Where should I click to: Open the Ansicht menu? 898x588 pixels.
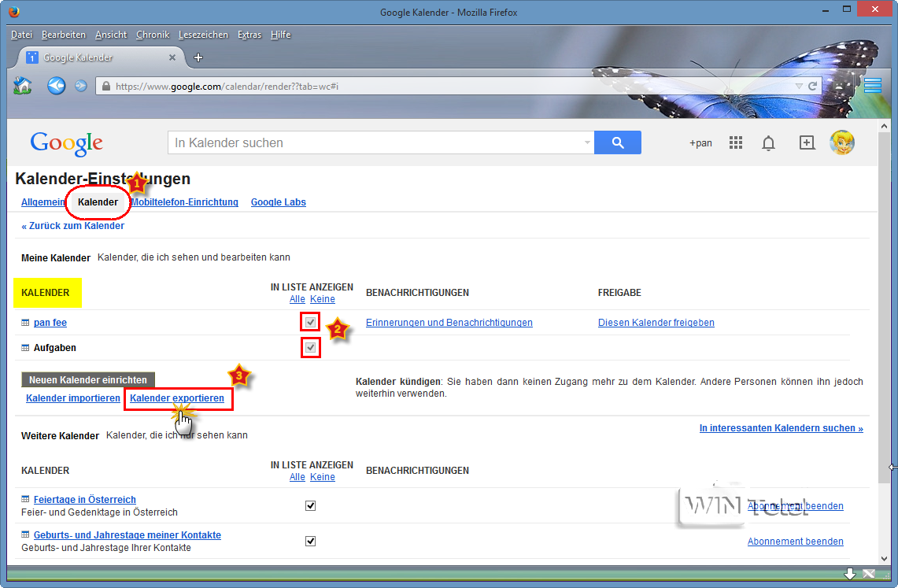111,35
